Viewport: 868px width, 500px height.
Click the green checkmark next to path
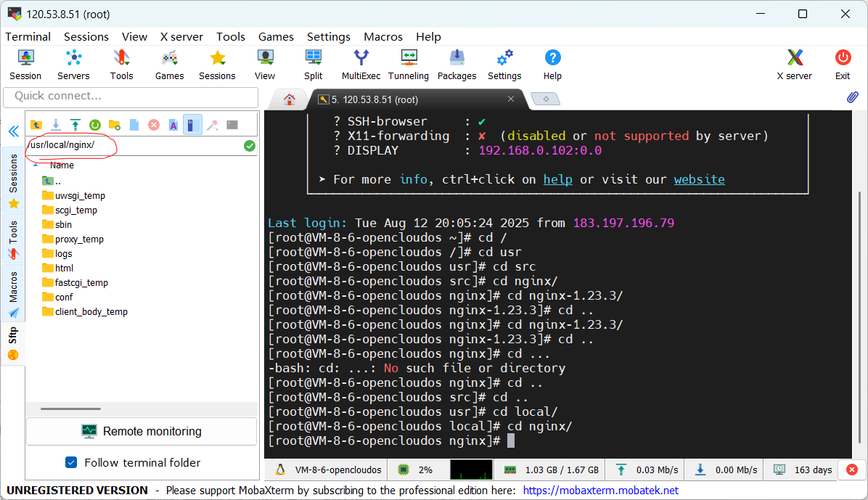[250, 146]
